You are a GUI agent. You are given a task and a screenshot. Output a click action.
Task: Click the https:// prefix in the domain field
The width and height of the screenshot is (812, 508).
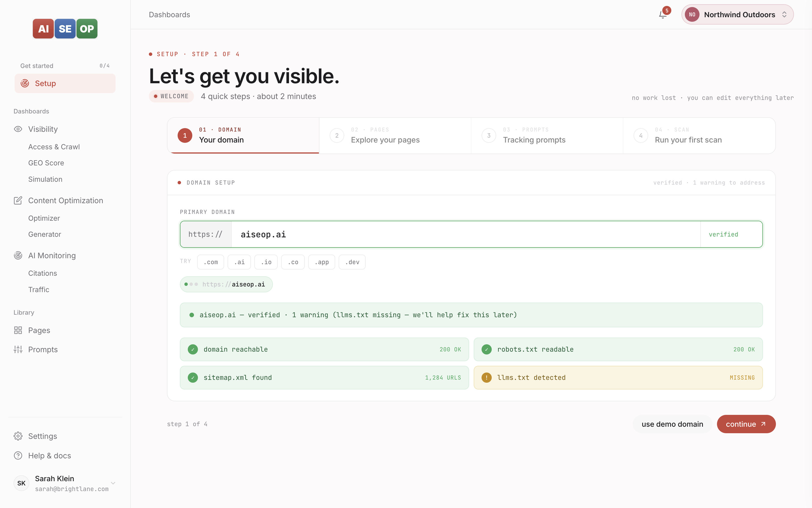(206, 234)
